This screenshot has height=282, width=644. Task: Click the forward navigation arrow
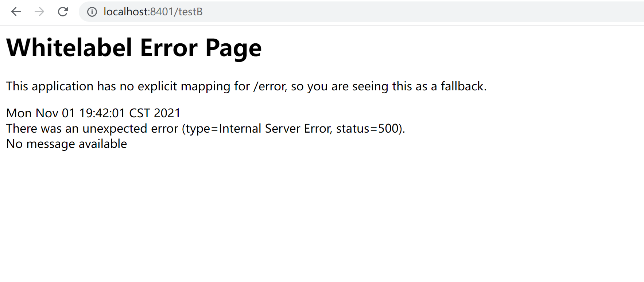39,12
